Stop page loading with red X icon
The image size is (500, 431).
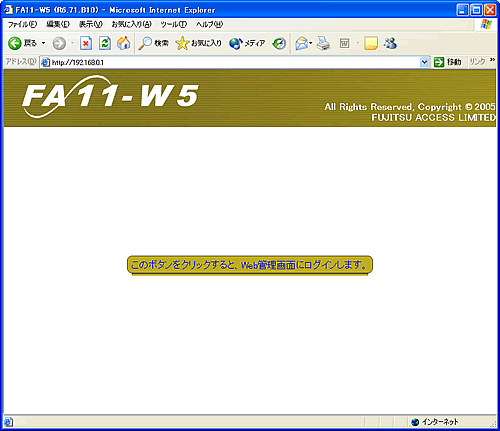tap(86, 43)
